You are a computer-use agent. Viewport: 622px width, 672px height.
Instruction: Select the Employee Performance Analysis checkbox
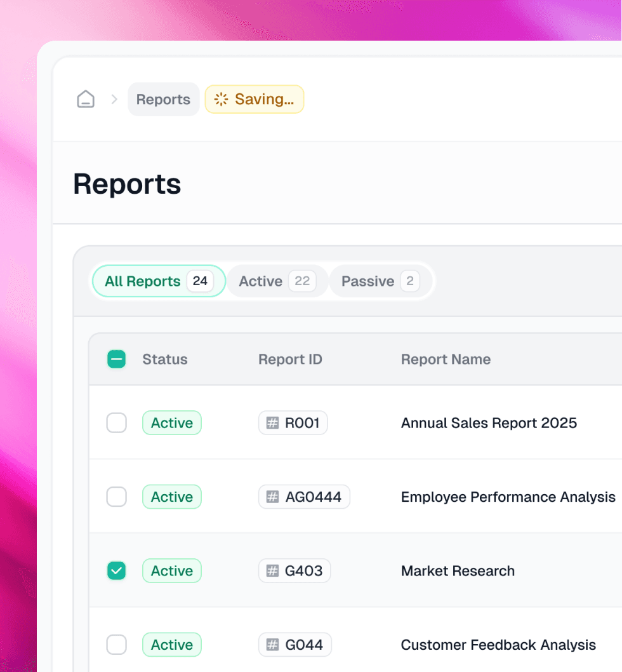tap(116, 497)
